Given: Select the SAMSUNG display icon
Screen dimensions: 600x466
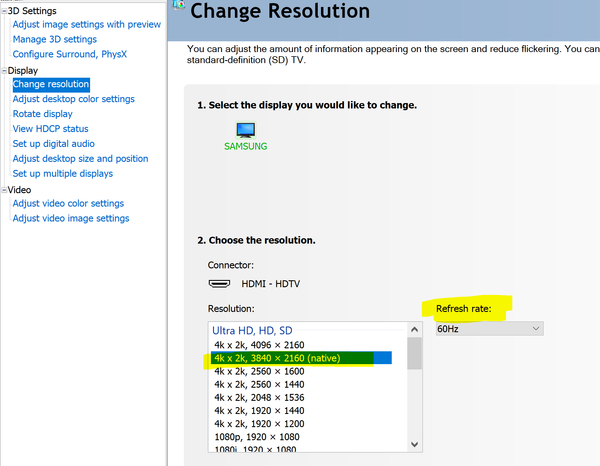Looking at the screenshot, I should pyautogui.click(x=245, y=130).
